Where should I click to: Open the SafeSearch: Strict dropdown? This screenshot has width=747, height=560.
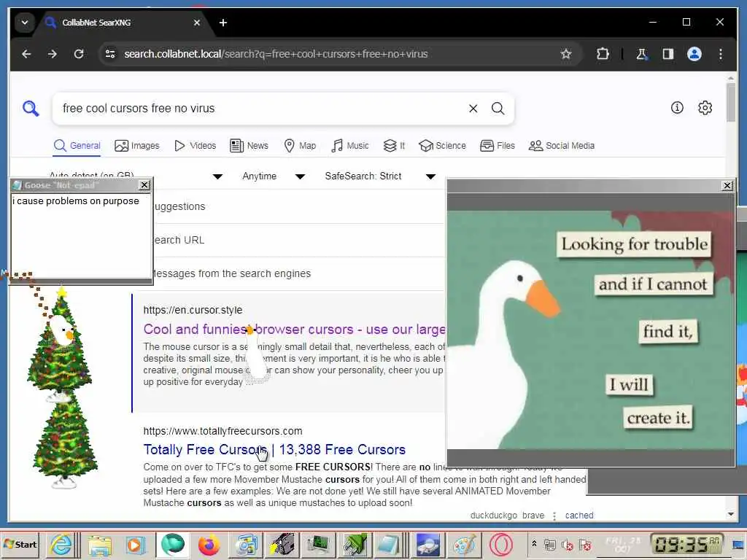coord(380,176)
